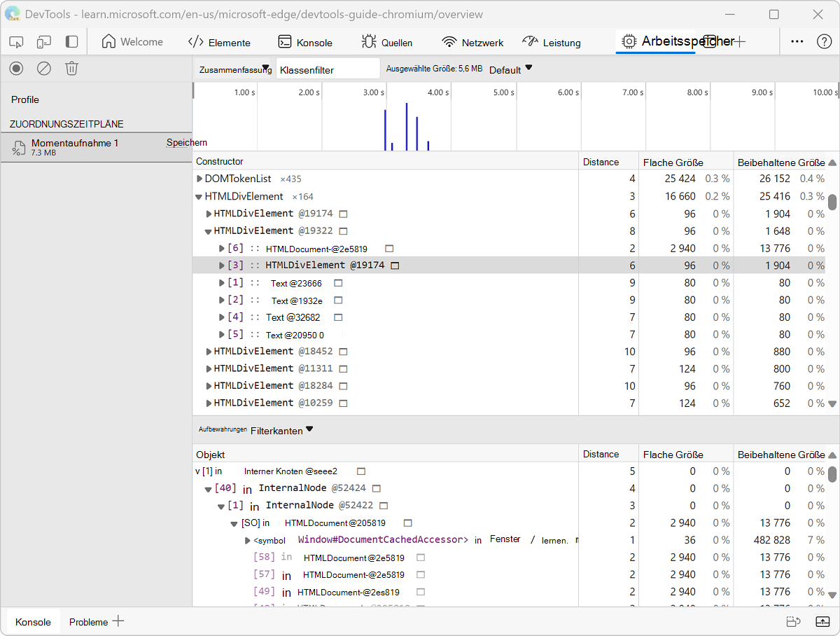Collapse the HTMLDivElement ×164 constructor group
The width and height of the screenshot is (840, 636).
point(199,197)
